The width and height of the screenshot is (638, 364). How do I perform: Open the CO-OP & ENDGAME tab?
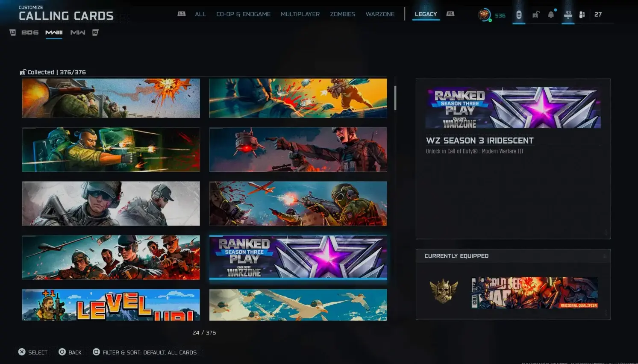[x=244, y=14]
